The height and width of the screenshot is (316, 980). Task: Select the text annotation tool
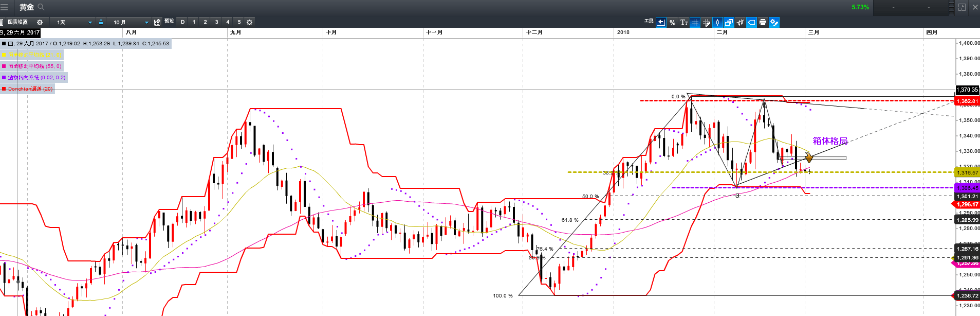click(683, 22)
